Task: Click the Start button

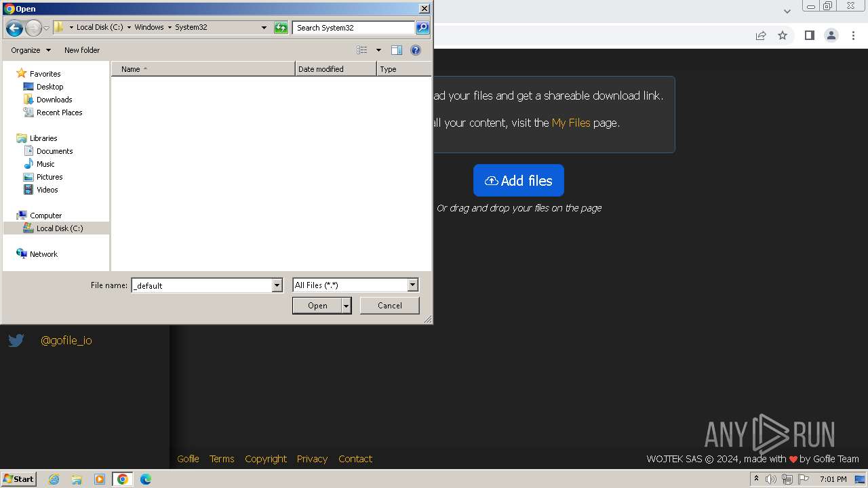Action: (x=19, y=479)
